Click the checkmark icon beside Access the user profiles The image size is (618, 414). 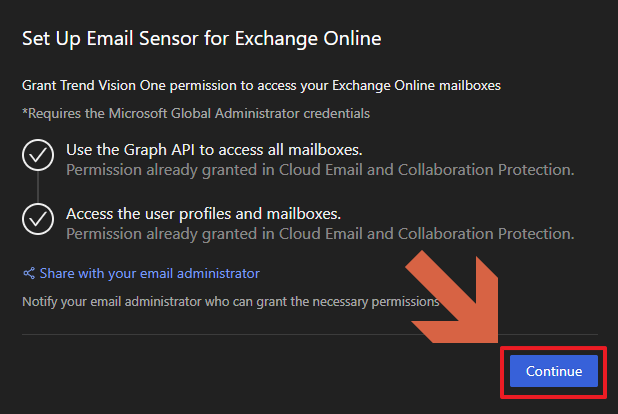click(38, 218)
